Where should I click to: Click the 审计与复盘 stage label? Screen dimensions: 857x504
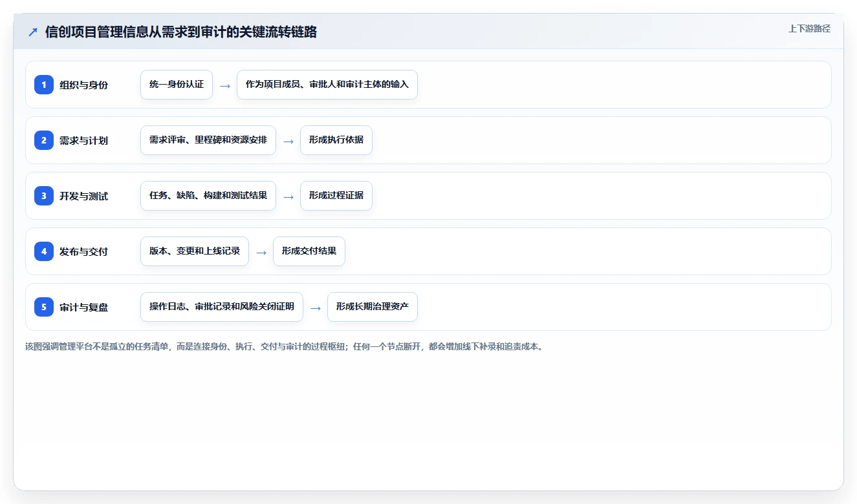(x=83, y=308)
